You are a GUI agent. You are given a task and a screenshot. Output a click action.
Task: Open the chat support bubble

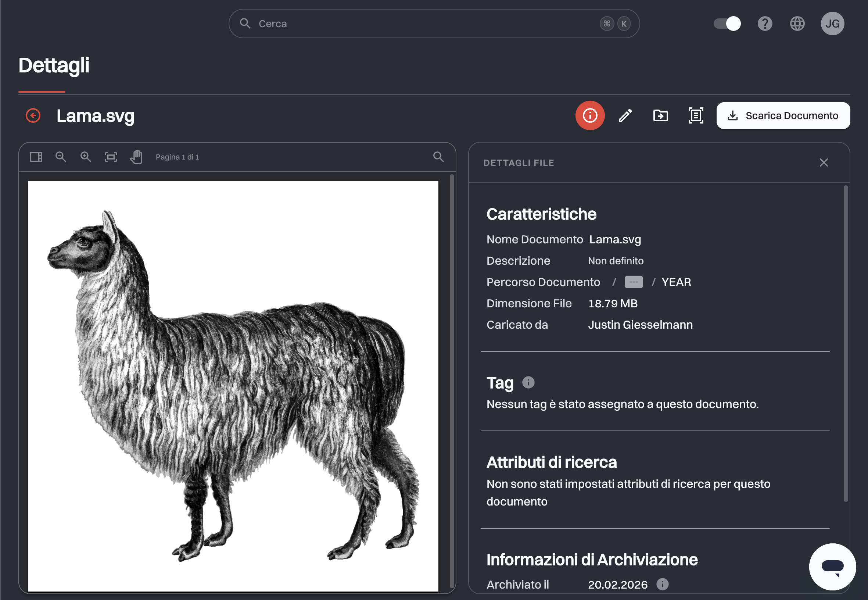[x=832, y=567]
